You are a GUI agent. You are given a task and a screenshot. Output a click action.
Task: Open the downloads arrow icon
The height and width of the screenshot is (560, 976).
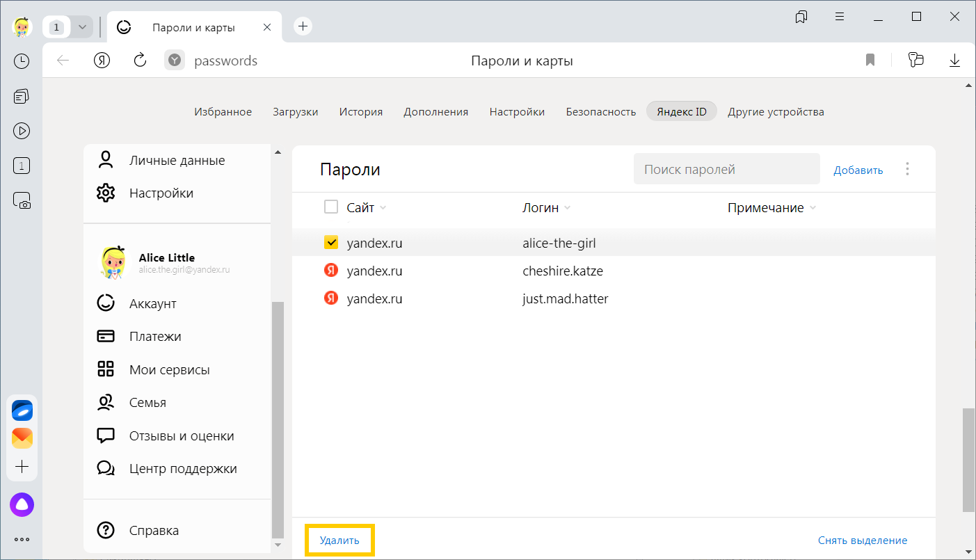point(954,61)
